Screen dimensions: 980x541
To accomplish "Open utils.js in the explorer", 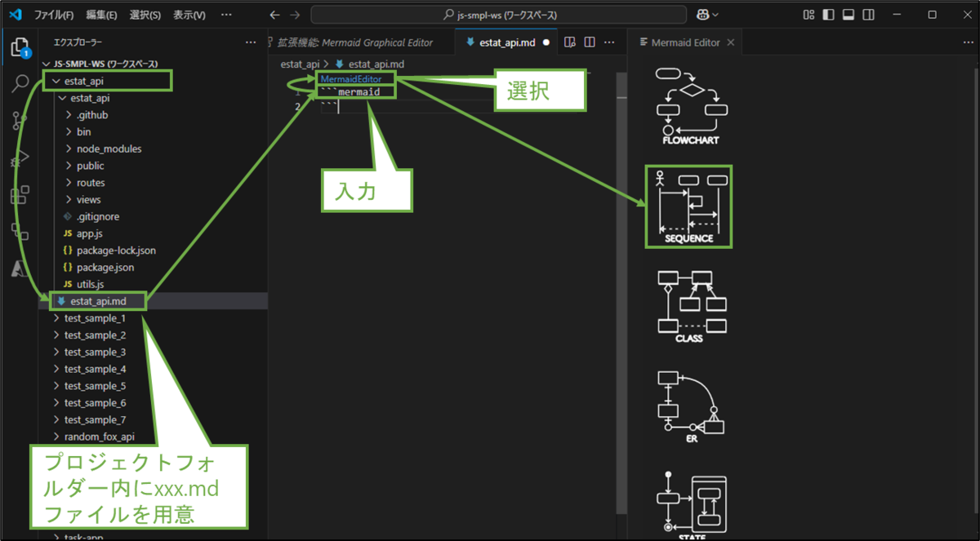I will click(90, 284).
